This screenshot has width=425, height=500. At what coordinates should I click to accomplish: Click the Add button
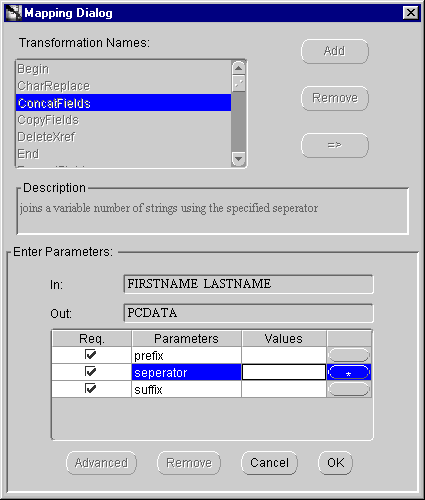click(335, 51)
